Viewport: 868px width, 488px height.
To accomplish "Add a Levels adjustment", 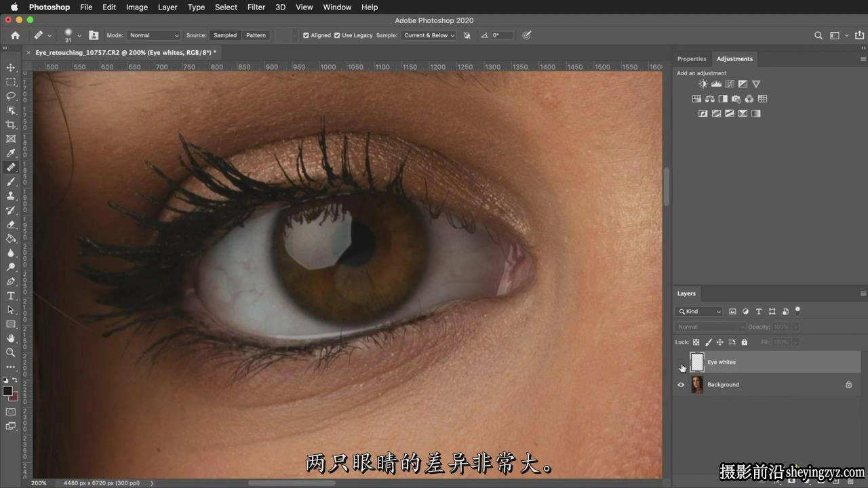I will pos(716,84).
